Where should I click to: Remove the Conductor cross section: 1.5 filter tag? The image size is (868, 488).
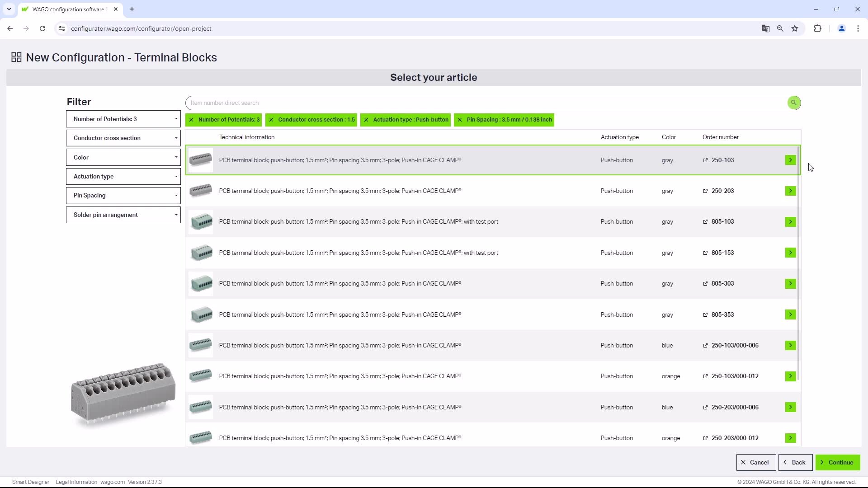272,120
